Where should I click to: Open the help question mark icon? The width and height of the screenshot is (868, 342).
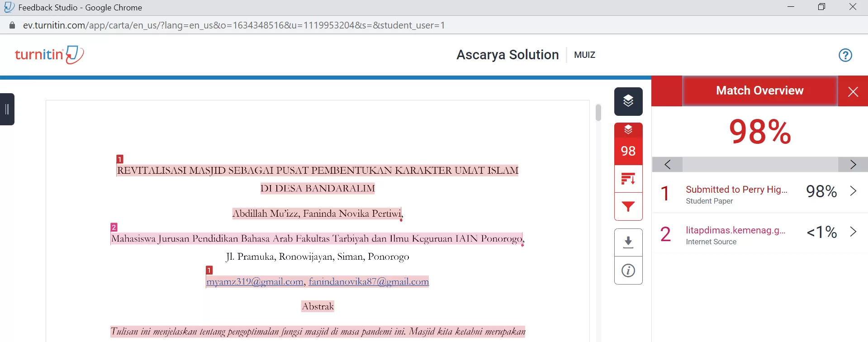(845, 55)
